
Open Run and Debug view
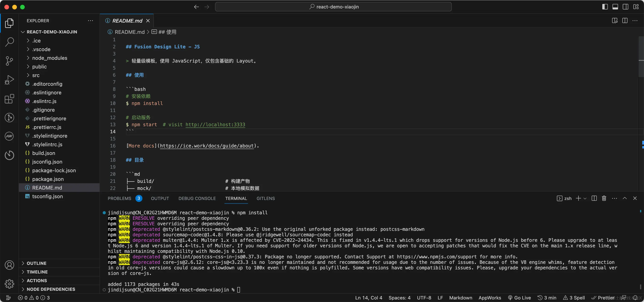(x=9, y=80)
